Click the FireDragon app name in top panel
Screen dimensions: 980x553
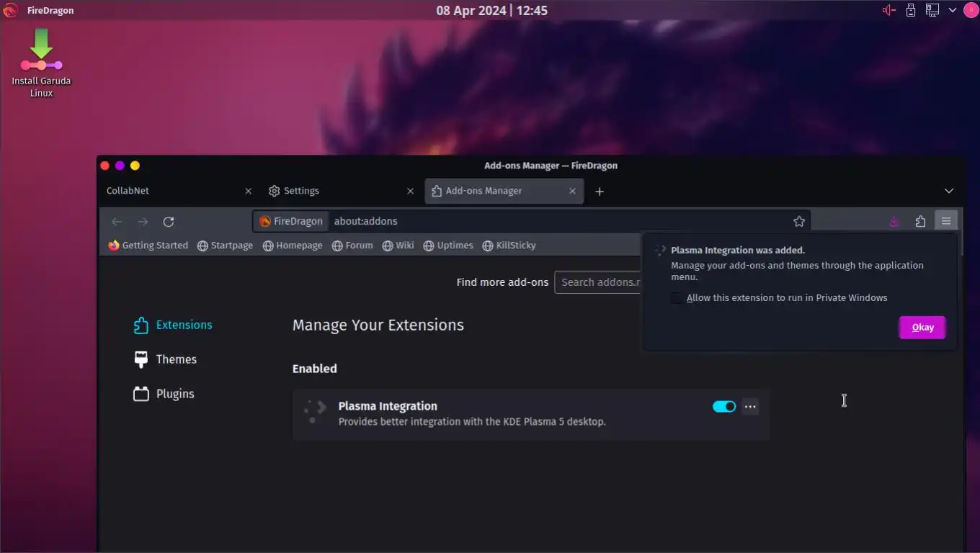(x=50, y=11)
